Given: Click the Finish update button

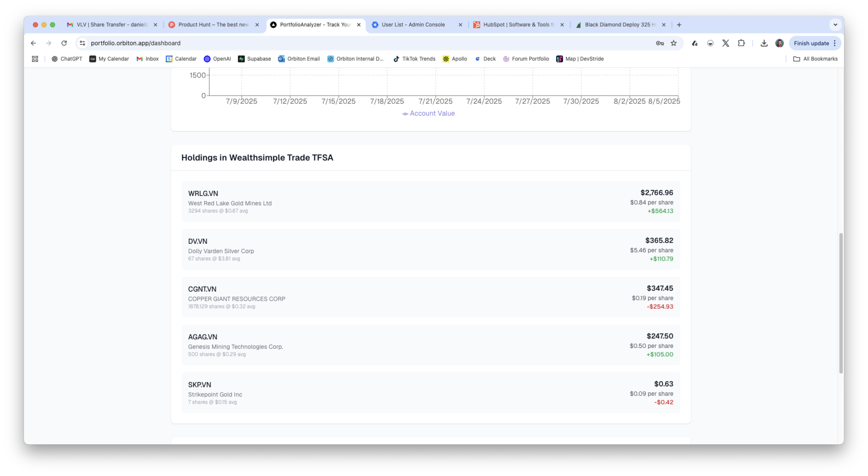Looking at the screenshot, I should [811, 43].
